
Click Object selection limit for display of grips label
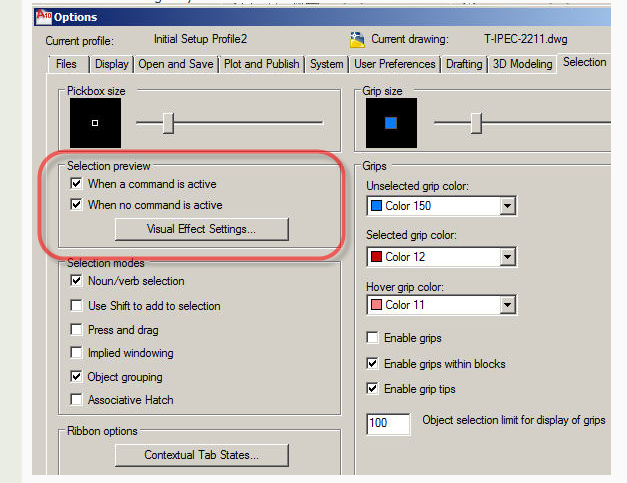514,420
